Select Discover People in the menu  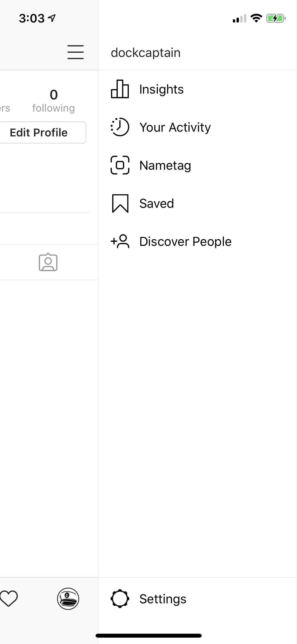pyautogui.click(x=185, y=242)
